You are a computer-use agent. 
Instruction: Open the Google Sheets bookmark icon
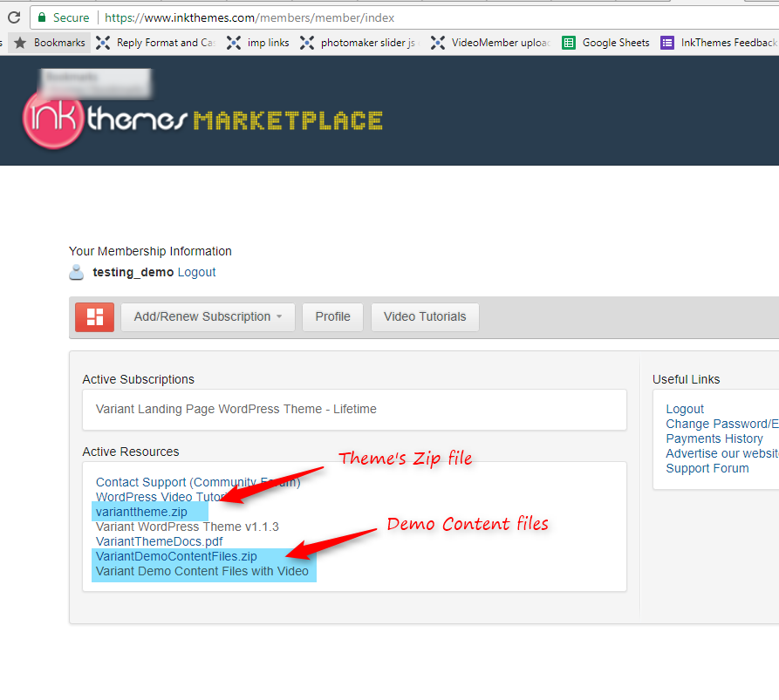pyautogui.click(x=569, y=43)
